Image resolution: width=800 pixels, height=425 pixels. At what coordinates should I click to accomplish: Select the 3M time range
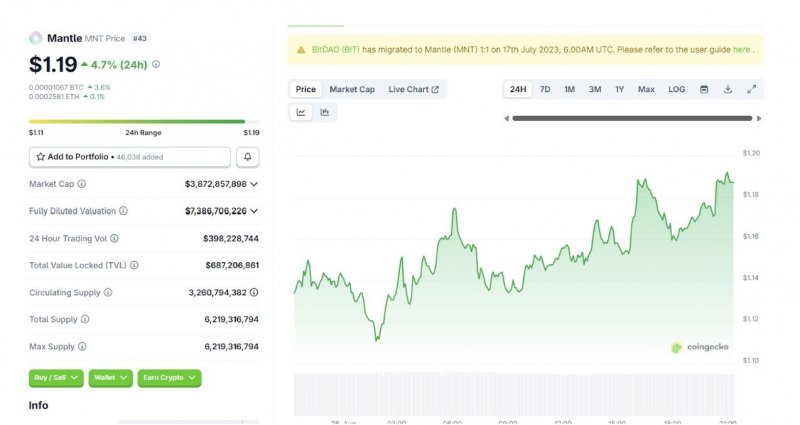pos(595,89)
